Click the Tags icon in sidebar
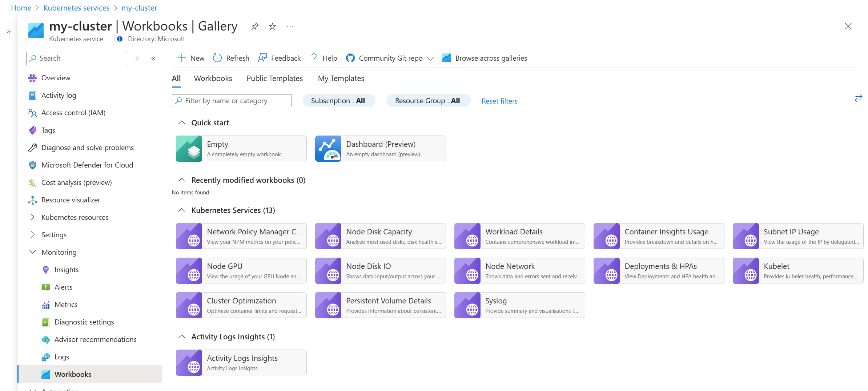 tap(32, 130)
